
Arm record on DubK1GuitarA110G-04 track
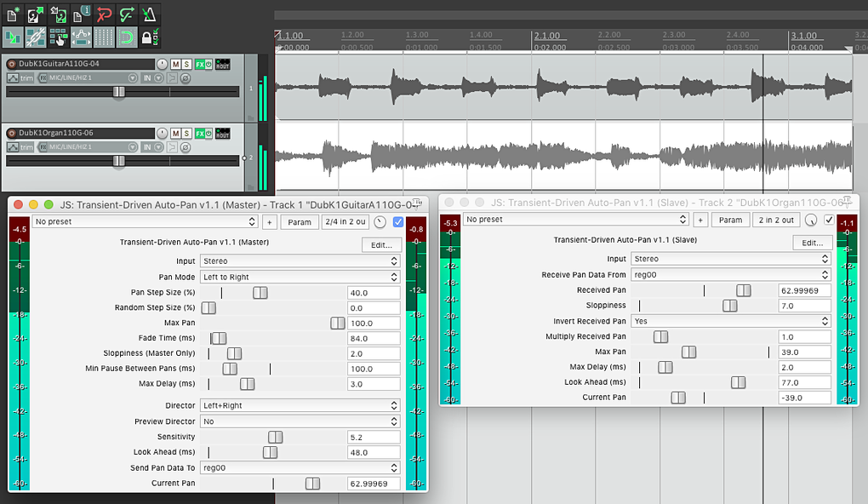[x=12, y=64]
